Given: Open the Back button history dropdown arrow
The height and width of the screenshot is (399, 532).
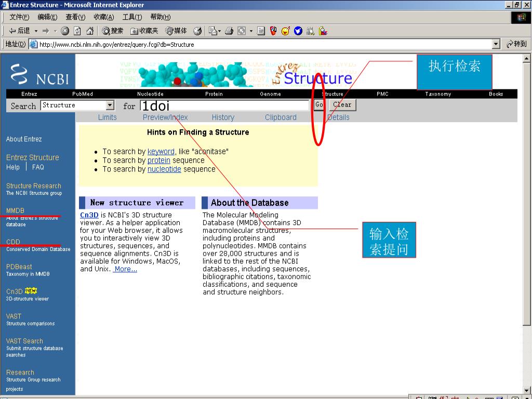Looking at the screenshot, I should (x=36, y=31).
